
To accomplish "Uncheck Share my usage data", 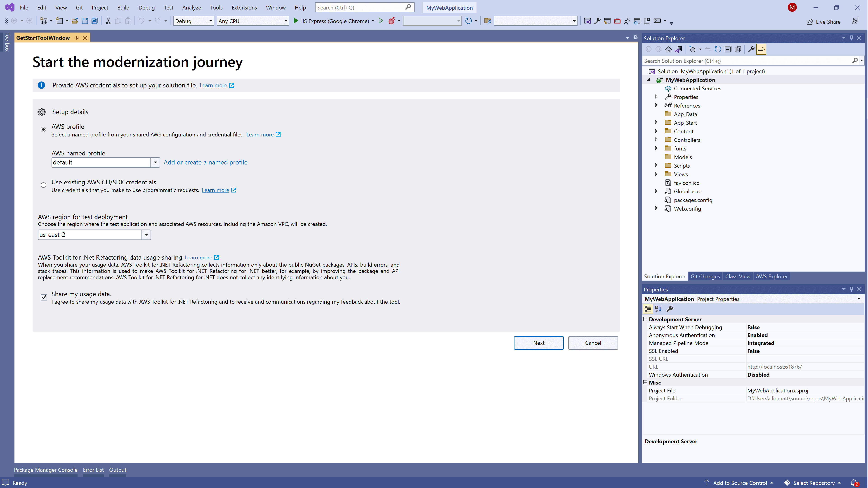I will point(43,297).
